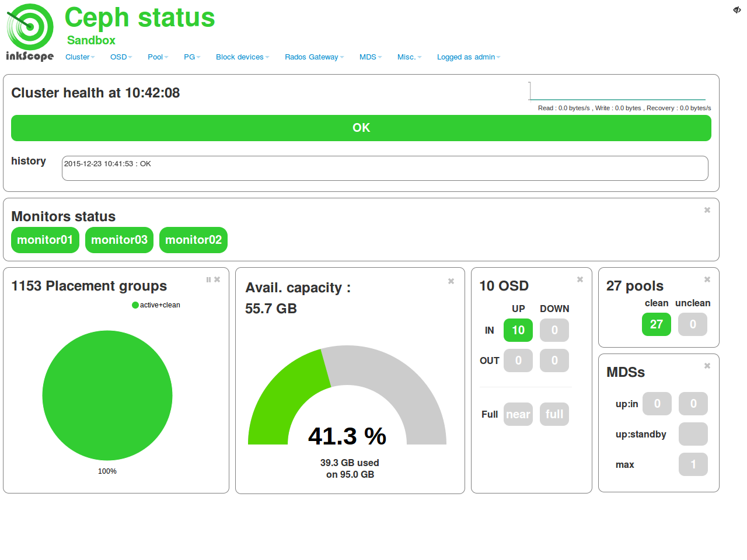Click the eye icon at top right
Screen dimensions: 747x560
(x=737, y=10)
